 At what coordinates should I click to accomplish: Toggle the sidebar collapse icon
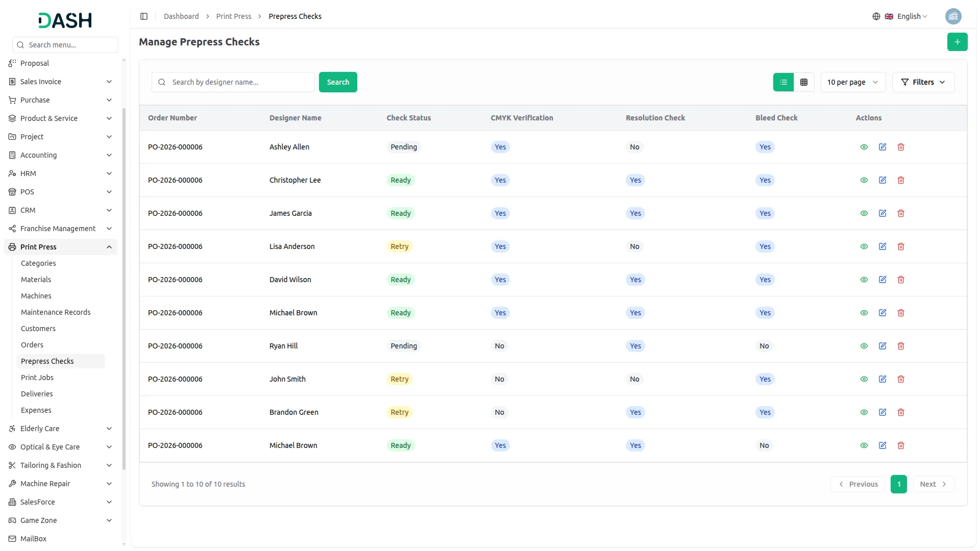(144, 16)
